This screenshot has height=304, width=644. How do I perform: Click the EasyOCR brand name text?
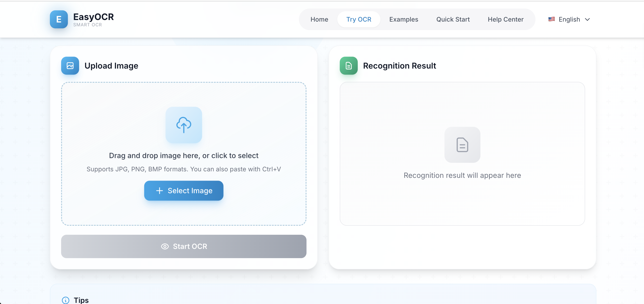(93, 17)
